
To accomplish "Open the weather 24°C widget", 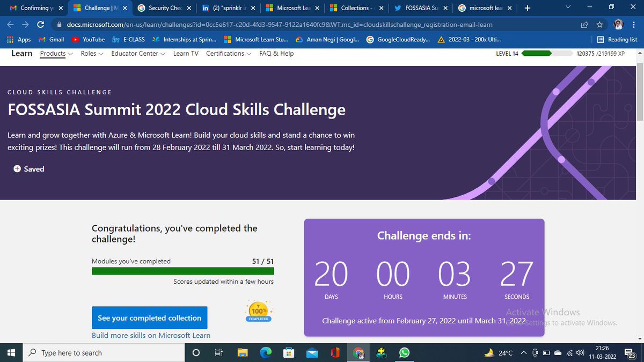I will pyautogui.click(x=499, y=353).
